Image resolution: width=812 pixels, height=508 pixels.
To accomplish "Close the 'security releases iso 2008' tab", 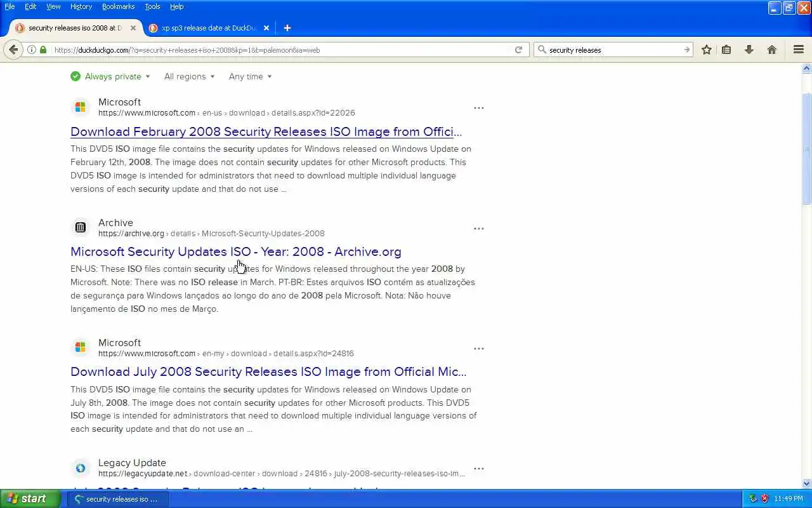I will tap(133, 28).
